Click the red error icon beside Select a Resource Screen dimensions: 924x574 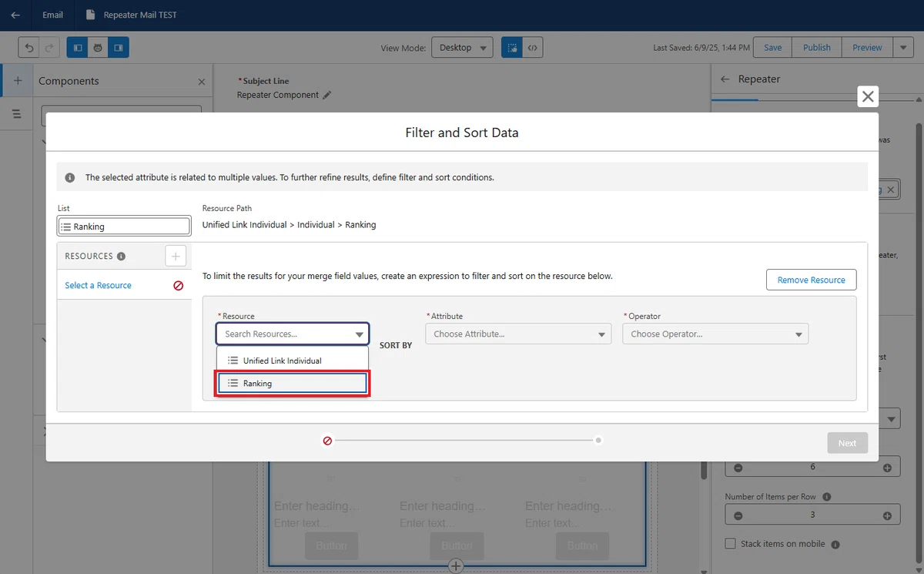point(179,285)
